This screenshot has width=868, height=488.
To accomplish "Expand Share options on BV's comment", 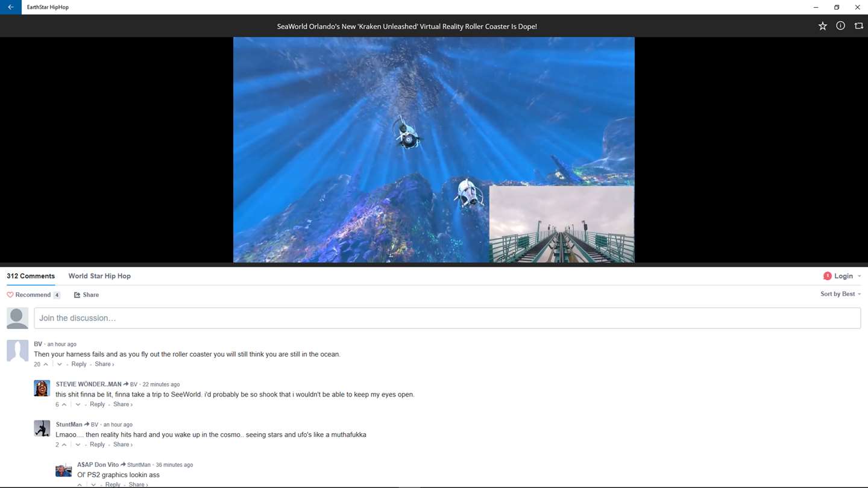I will pos(104,364).
